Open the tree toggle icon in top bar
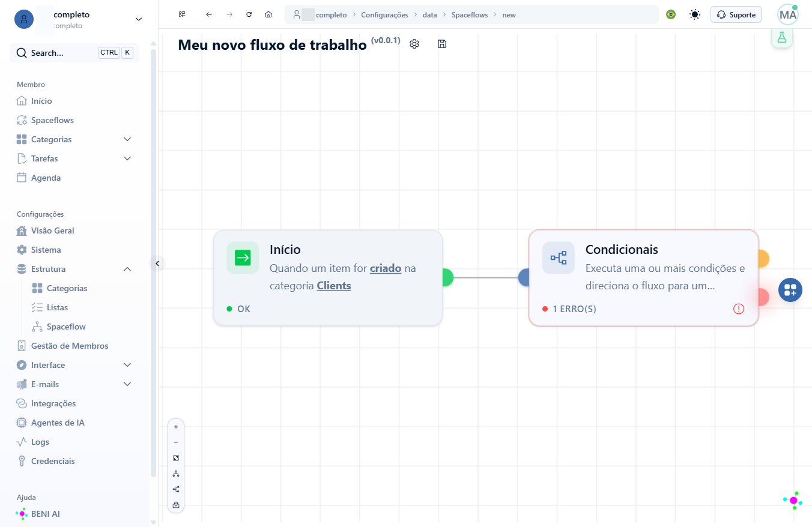The image size is (812, 527). tap(182, 14)
